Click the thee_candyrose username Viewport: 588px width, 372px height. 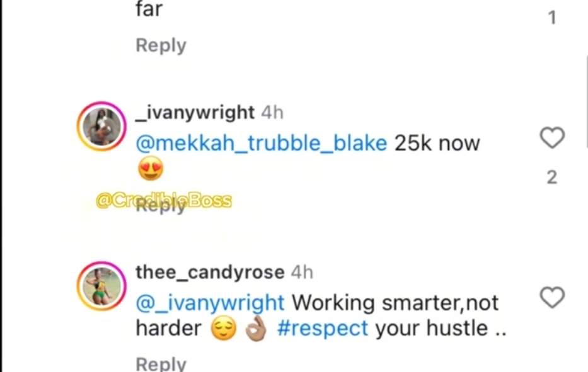(210, 272)
